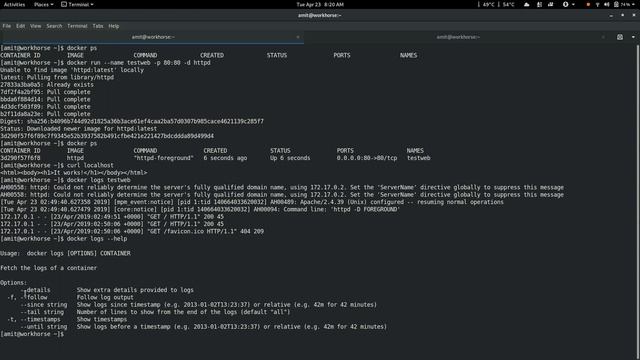
Task: Click the date and time clock
Action: (x=320, y=4)
